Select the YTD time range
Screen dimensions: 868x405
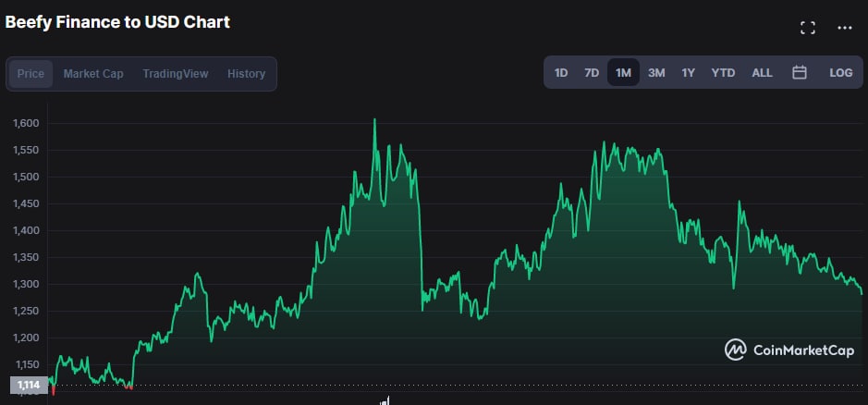point(723,72)
